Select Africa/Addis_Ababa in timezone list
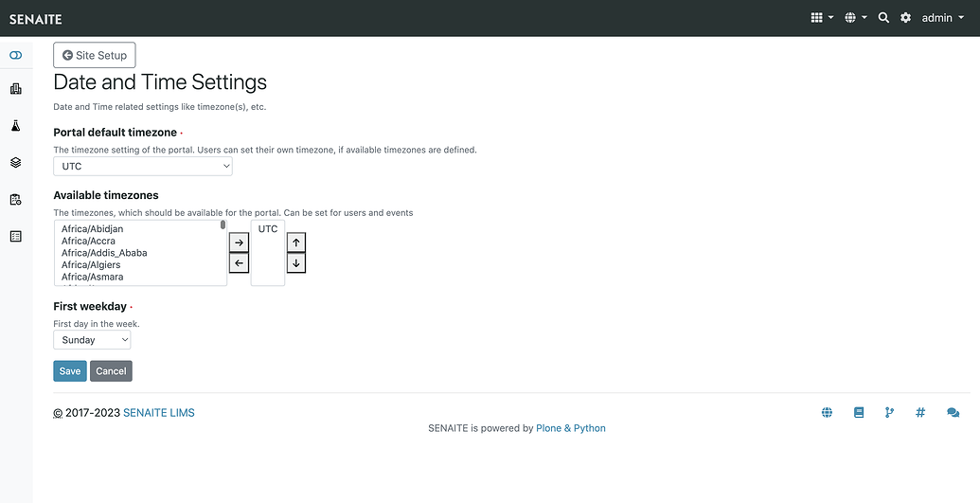The image size is (980, 503). (x=104, y=253)
